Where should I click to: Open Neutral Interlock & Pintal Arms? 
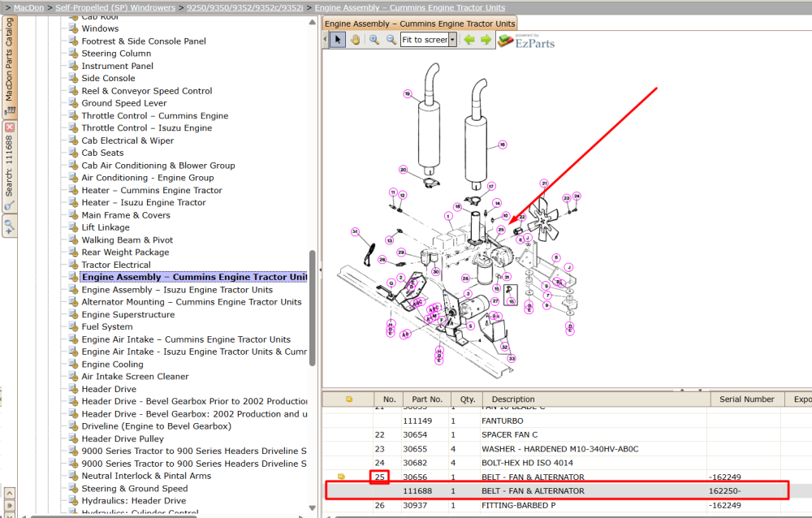tap(146, 476)
